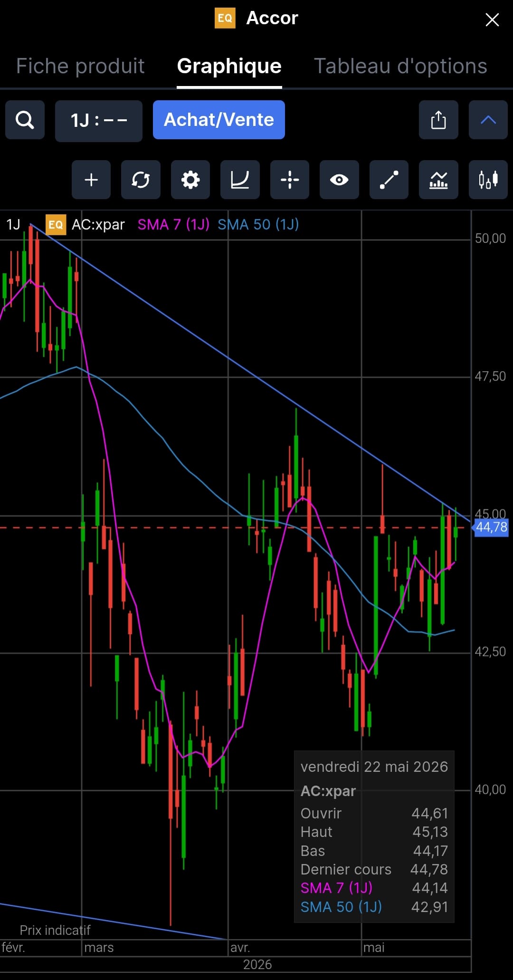This screenshot has height=980, width=513.
Task: Tap SMA 7 (1J) 44,14 tooltip row
Action: 374,888
